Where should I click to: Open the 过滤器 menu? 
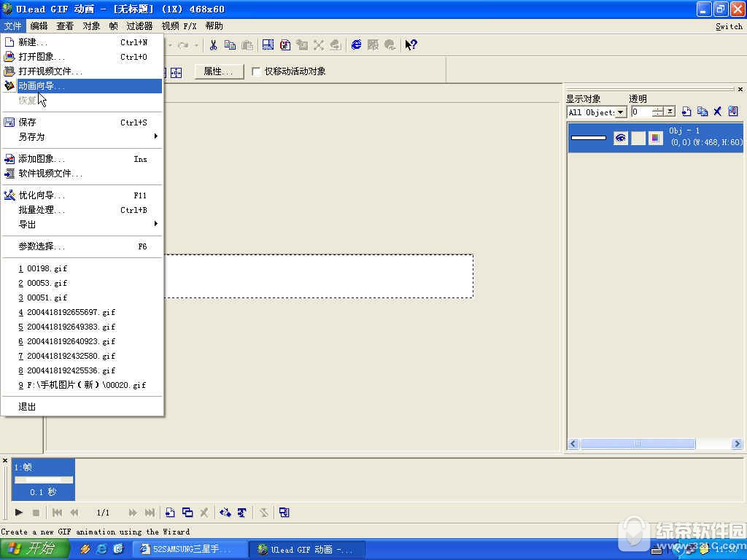click(x=139, y=26)
